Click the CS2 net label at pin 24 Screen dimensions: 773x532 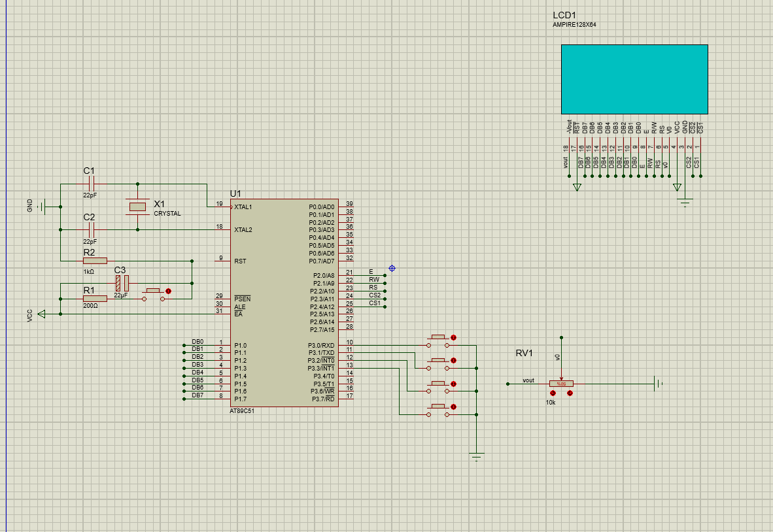(x=375, y=295)
